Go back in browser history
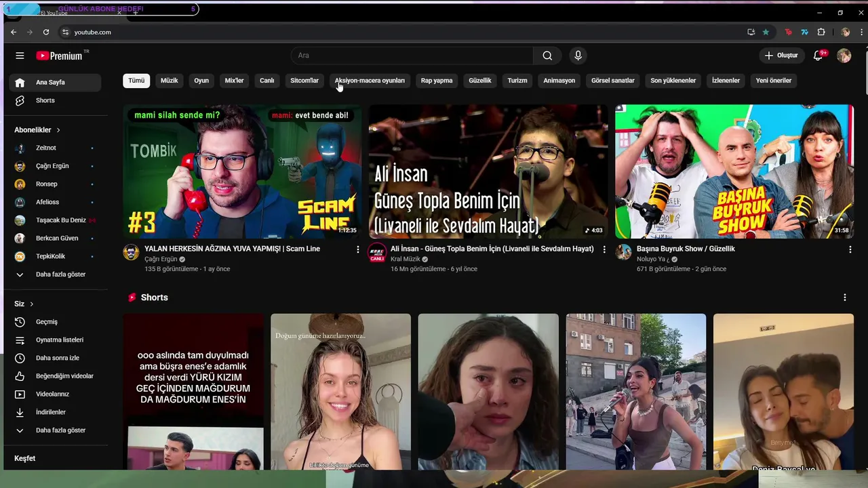 coord(13,32)
